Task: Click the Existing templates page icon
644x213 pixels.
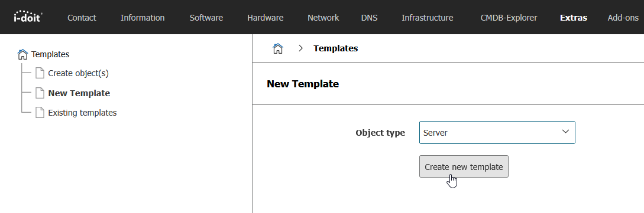Action: 40,112
